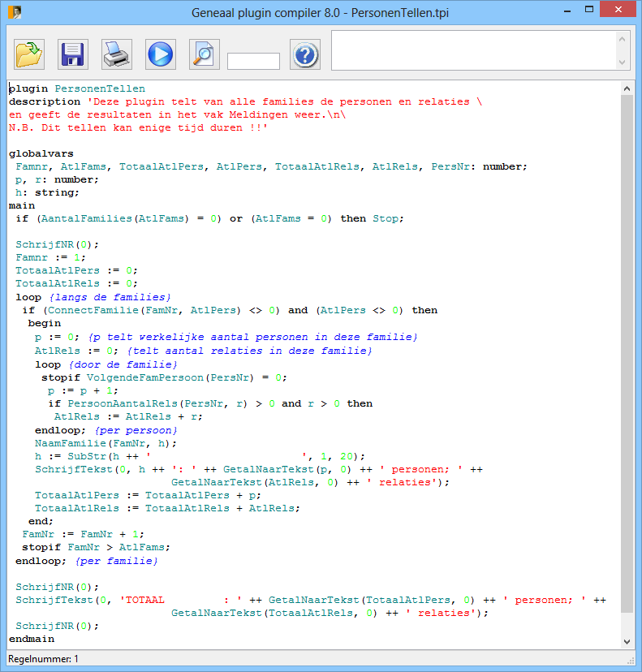Maximize the plugin compiler window
The height and width of the screenshot is (672, 642).
pyautogui.click(x=589, y=10)
